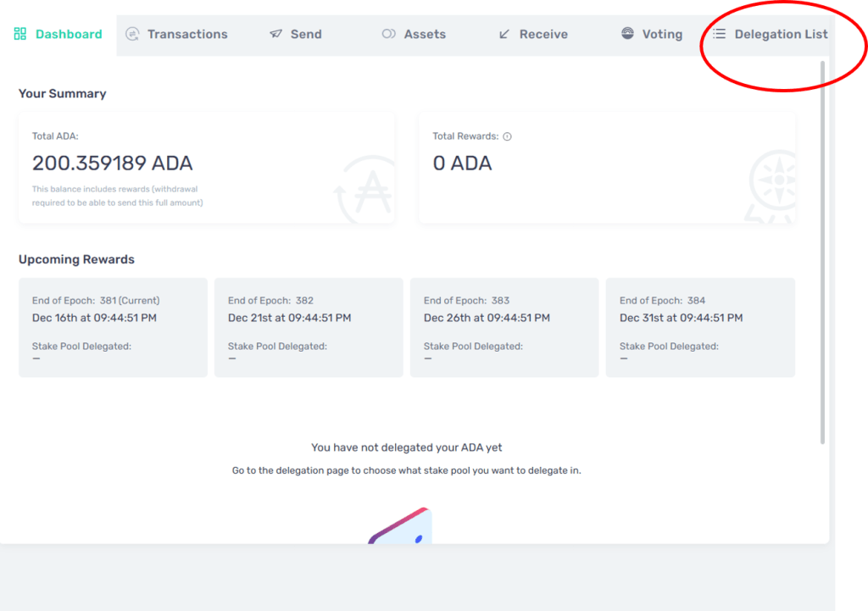Click the Voting icon in the navigation bar
Image resolution: width=868 pixels, height=611 pixels.
(627, 35)
